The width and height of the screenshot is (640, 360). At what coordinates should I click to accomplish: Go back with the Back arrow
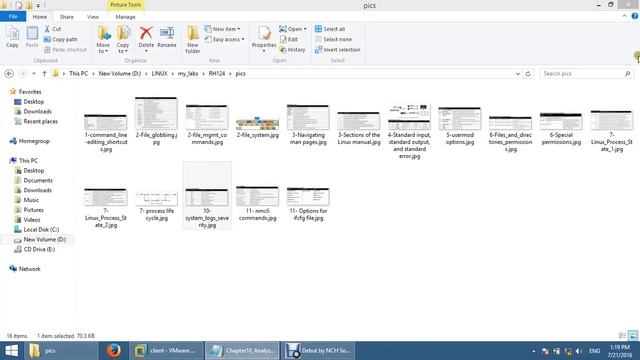pyautogui.click(x=9, y=73)
